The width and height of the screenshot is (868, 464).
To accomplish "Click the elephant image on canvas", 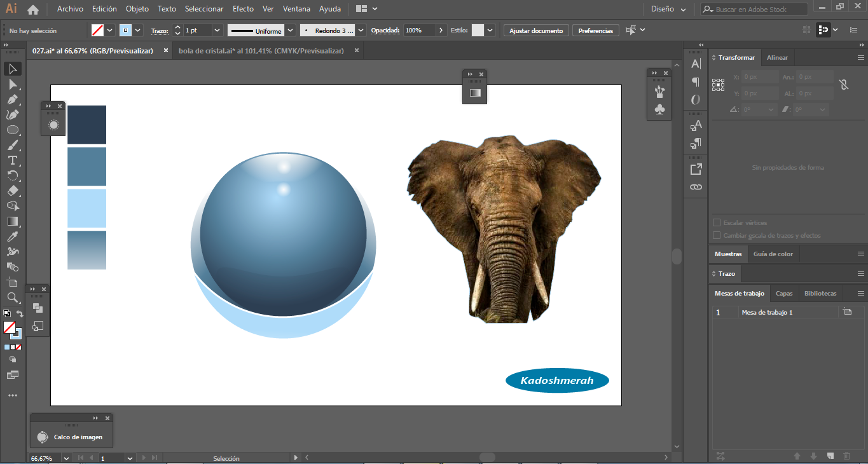I will [504, 228].
